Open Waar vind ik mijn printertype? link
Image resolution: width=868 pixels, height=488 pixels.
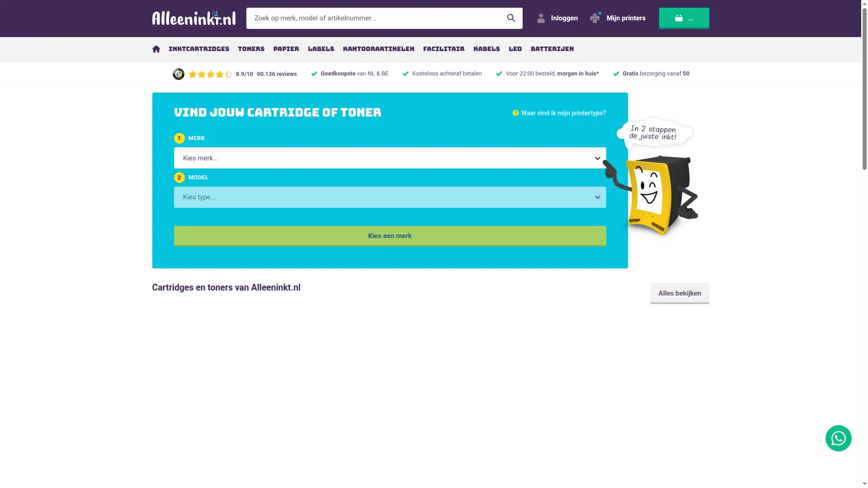[563, 113]
